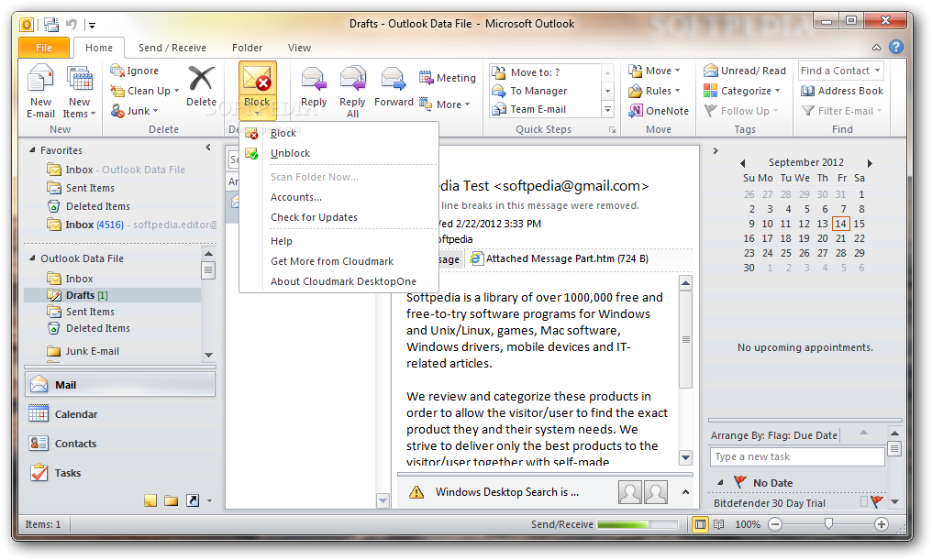Choose Unblock from the dropdown menu
This screenshot has height=560, width=932.
[x=338, y=153]
